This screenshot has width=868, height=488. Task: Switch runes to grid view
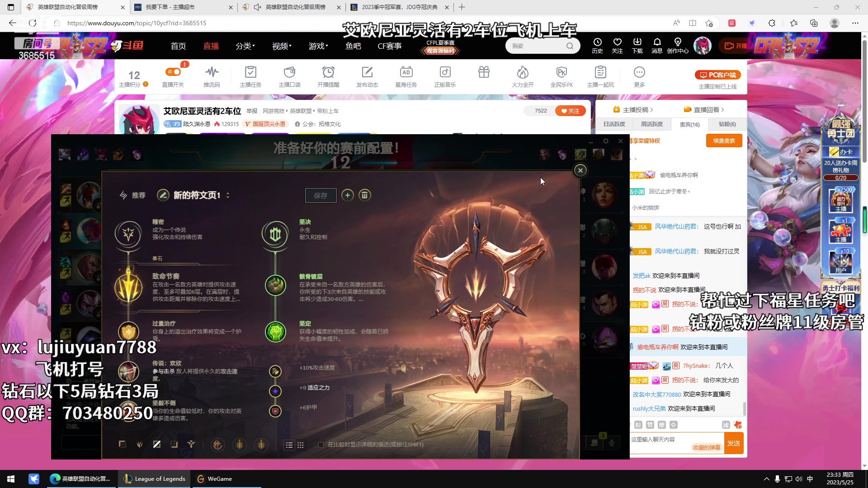pyautogui.click(x=301, y=445)
